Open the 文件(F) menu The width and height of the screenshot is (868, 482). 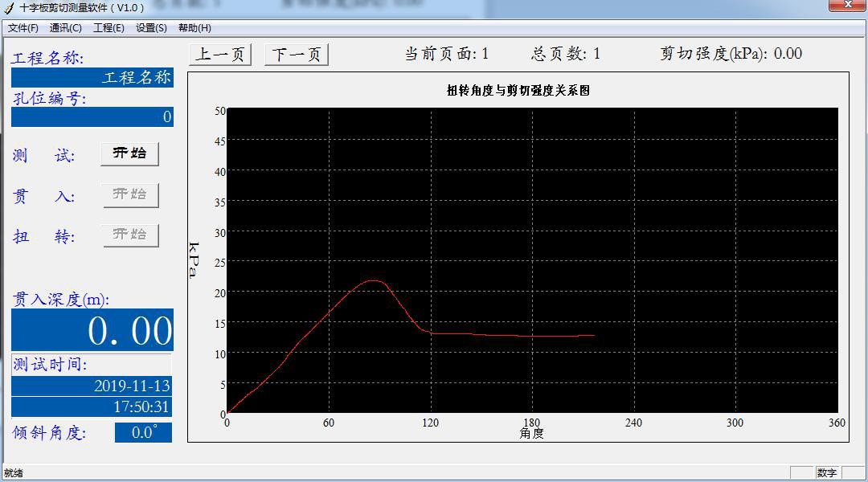(23, 28)
